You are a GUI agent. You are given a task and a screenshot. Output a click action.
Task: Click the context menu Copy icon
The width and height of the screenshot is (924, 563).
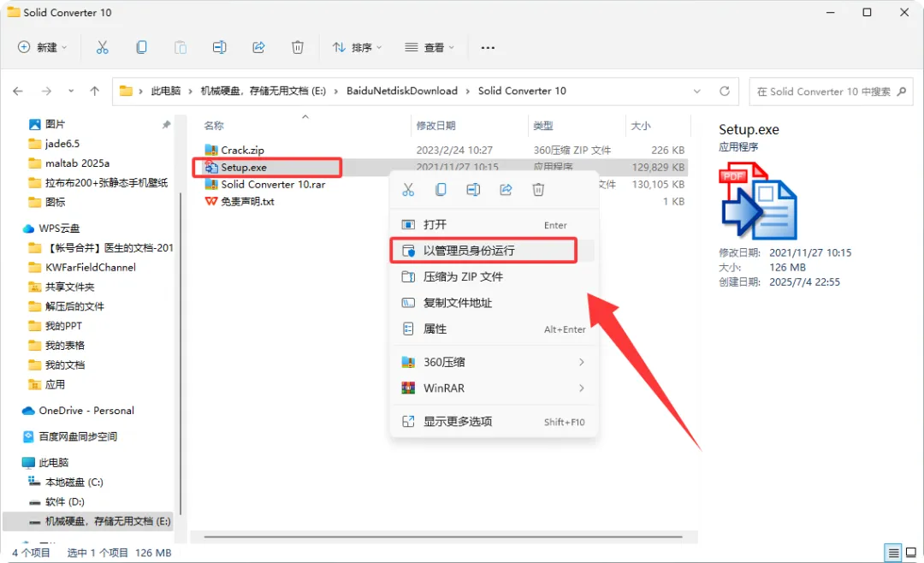(x=441, y=189)
